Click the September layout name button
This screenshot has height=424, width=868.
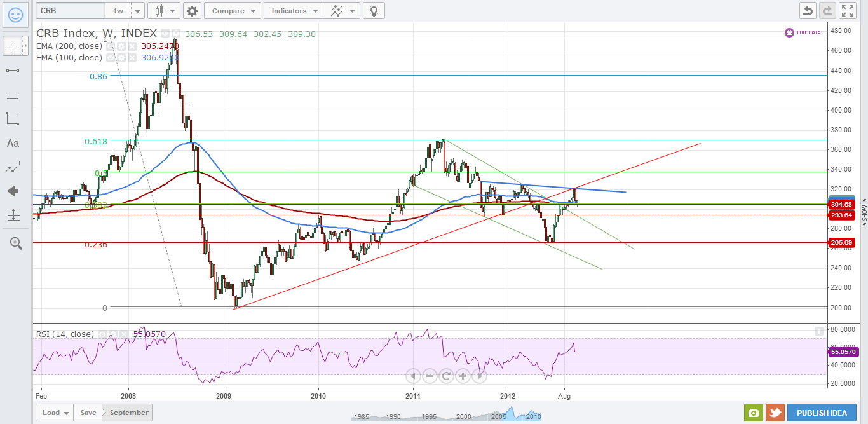129,413
